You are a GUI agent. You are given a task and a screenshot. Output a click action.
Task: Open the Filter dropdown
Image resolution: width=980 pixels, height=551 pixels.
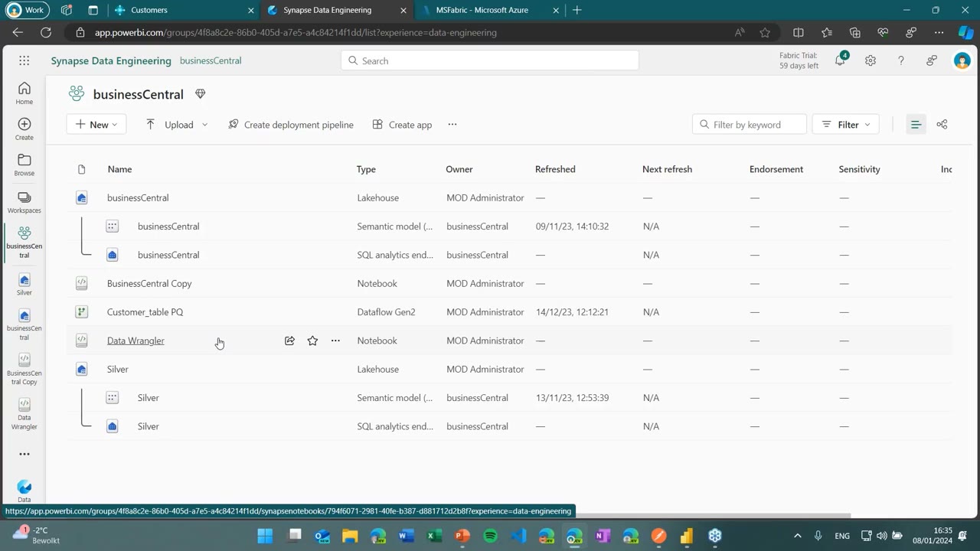click(845, 124)
